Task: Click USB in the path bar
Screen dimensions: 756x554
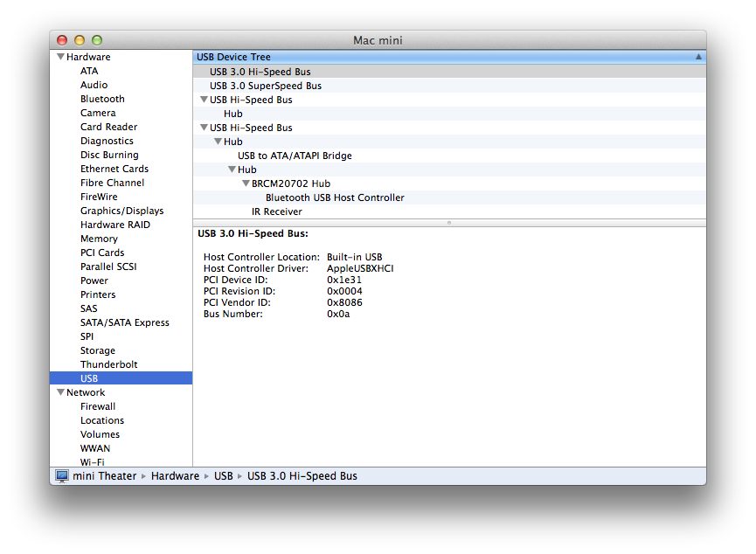Action: [x=223, y=476]
